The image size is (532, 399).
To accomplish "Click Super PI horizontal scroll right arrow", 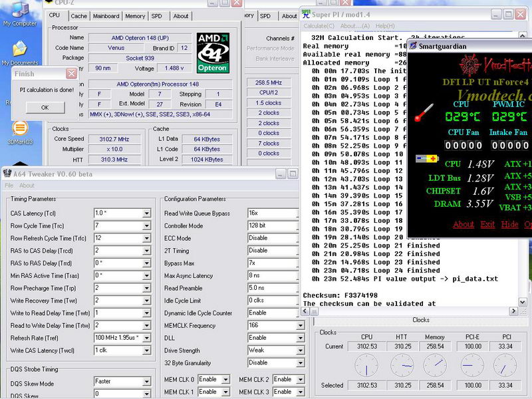I will (x=513, y=311).
